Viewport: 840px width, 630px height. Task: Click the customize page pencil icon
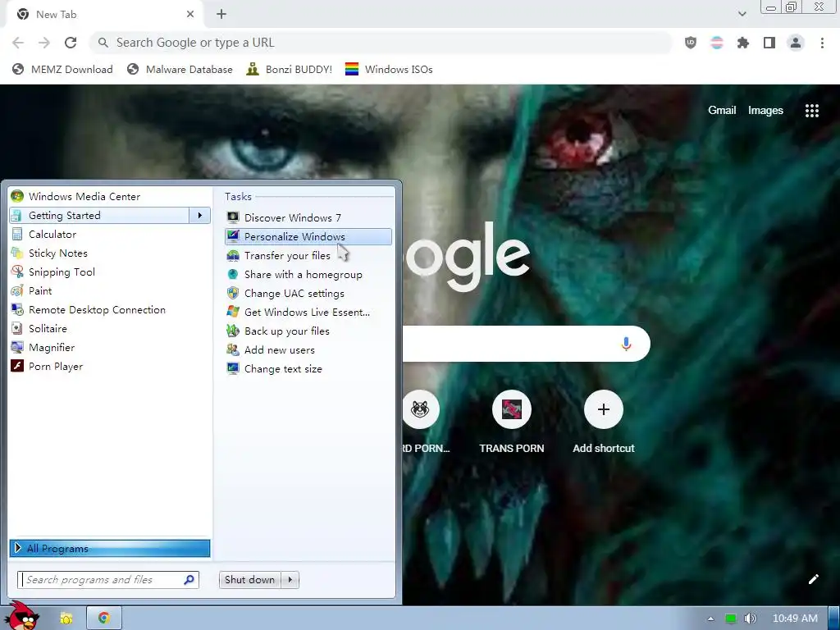coord(813,579)
